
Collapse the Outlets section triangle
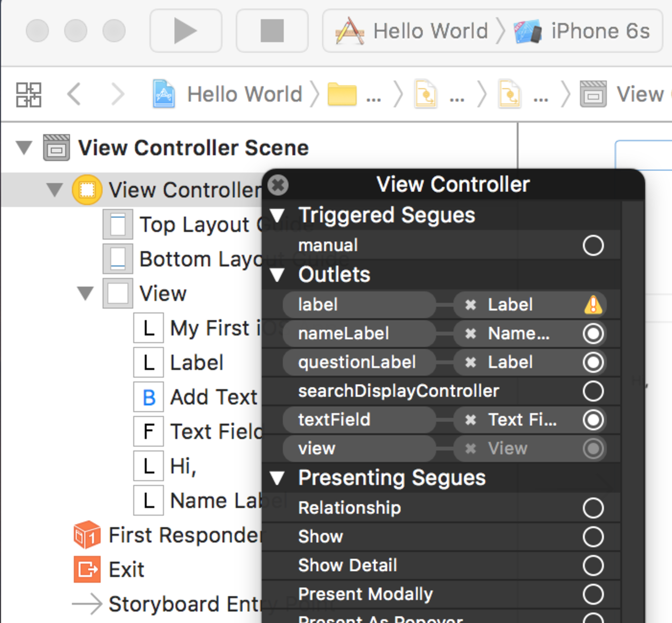coord(278,275)
